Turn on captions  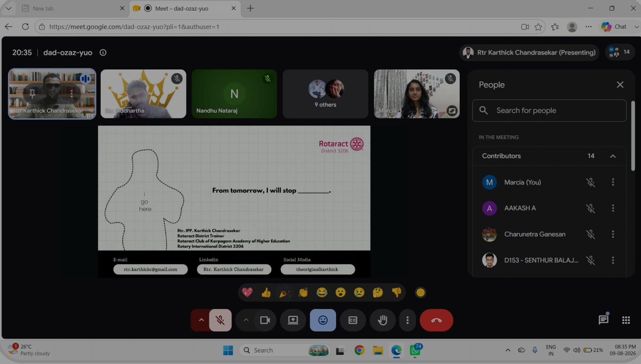(x=353, y=320)
